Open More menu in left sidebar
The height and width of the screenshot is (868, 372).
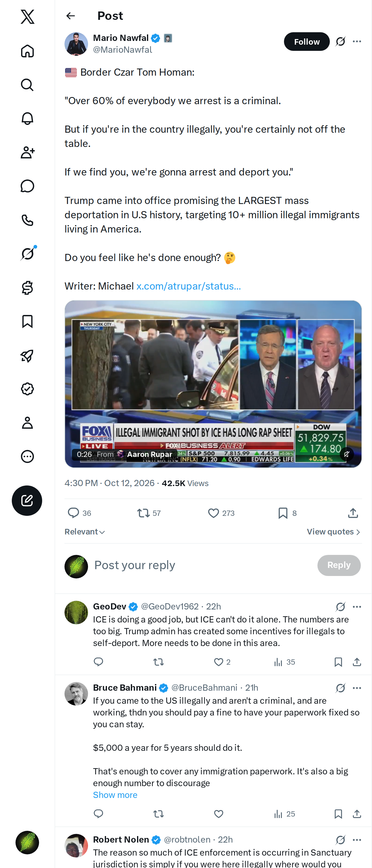click(x=27, y=457)
